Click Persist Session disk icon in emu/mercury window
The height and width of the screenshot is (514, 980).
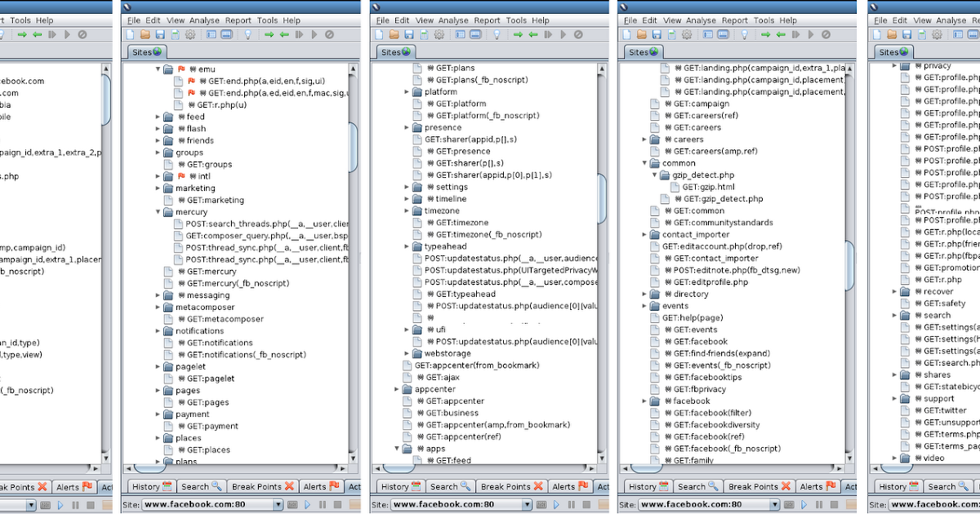[160, 34]
